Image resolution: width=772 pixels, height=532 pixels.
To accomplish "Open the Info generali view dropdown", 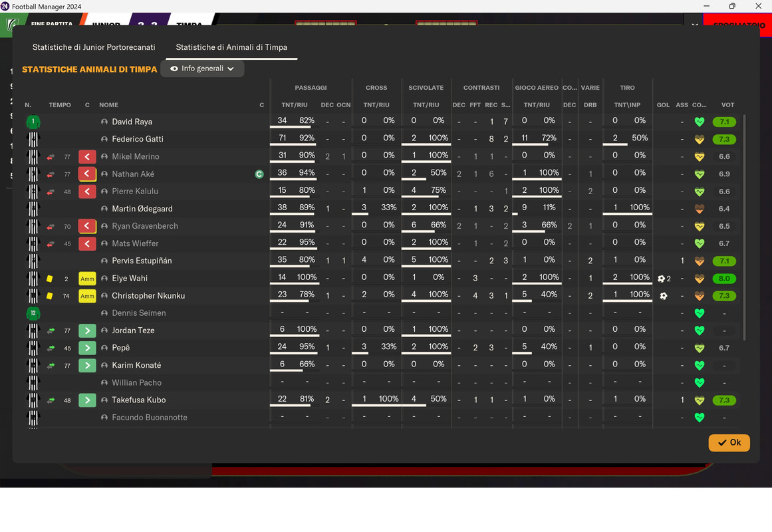I will pyautogui.click(x=202, y=68).
